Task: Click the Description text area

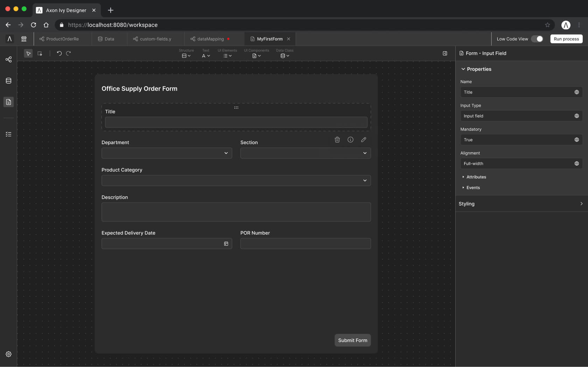Action: click(x=236, y=212)
